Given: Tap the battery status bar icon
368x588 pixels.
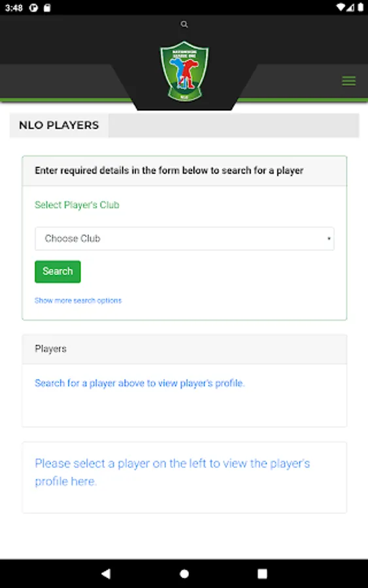Looking at the screenshot, I should [x=361, y=7].
